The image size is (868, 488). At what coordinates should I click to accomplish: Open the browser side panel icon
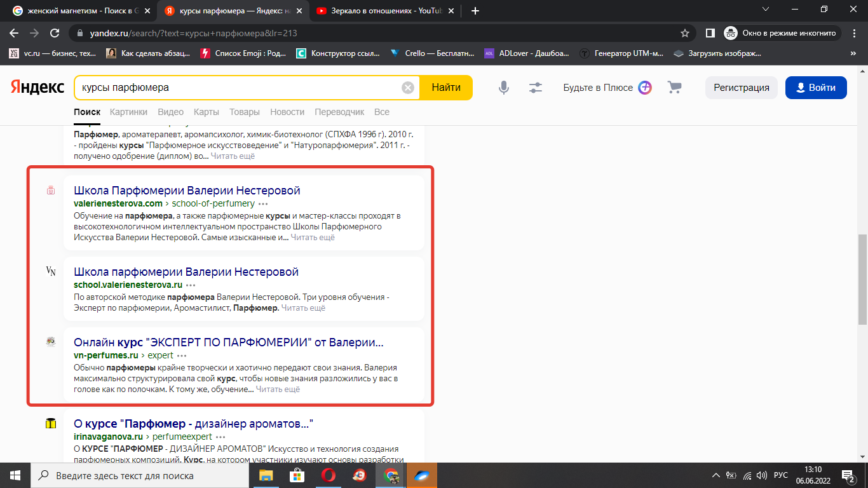710,33
